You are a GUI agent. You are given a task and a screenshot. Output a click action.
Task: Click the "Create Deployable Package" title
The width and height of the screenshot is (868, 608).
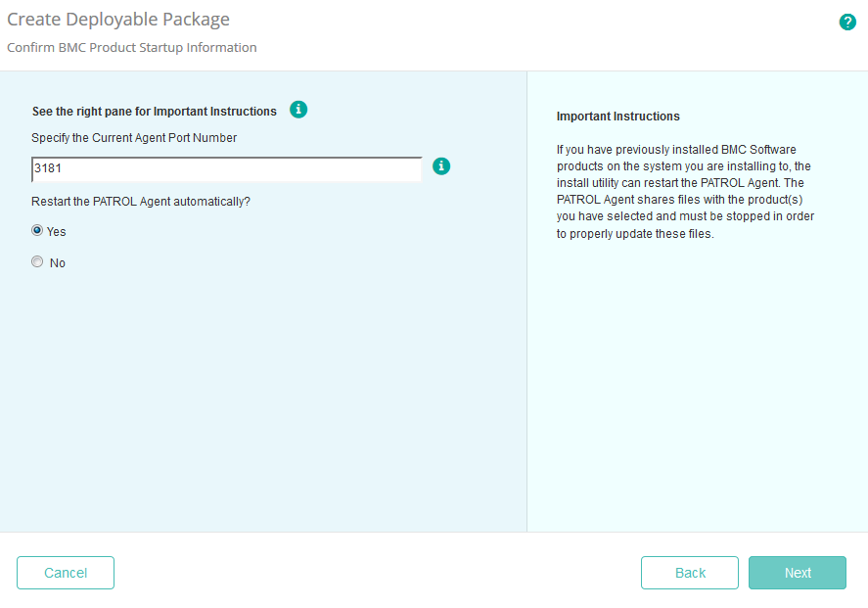[x=117, y=19]
